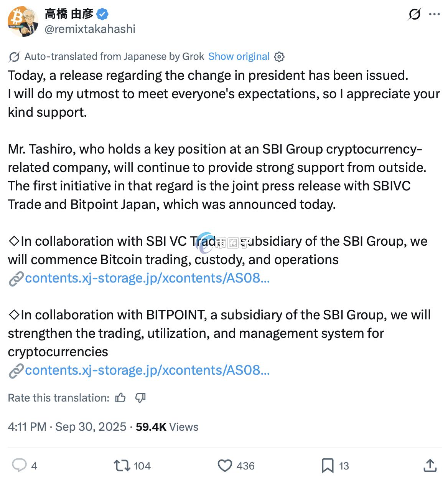This screenshot has height=486, width=448.
Task: Bookmark this post
Action: (x=327, y=466)
